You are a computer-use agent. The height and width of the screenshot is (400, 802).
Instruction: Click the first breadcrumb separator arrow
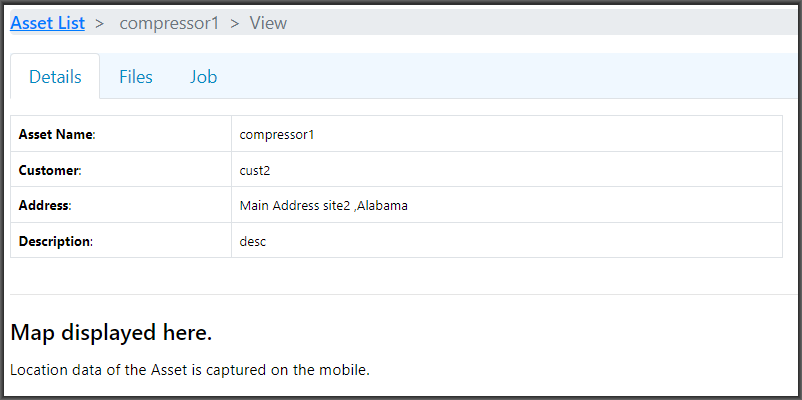click(x=100, y=22)
